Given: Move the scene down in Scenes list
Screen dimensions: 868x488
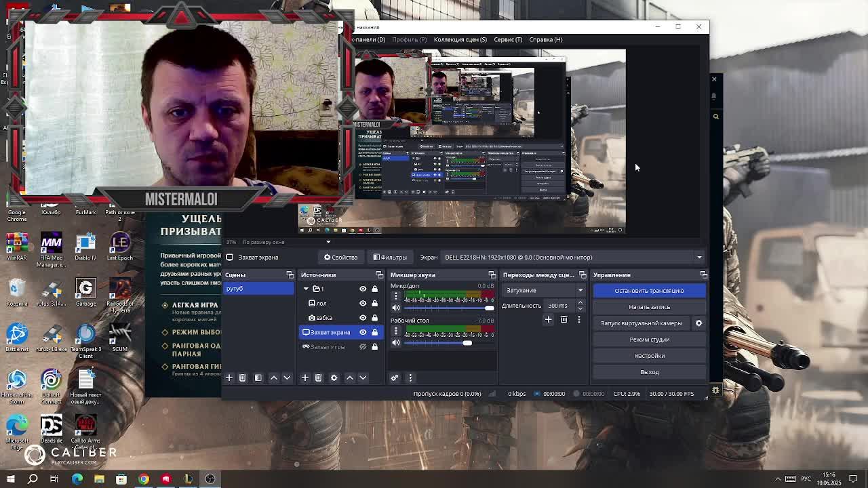Looking at the screenshot, I should click(x=287, y=378).
